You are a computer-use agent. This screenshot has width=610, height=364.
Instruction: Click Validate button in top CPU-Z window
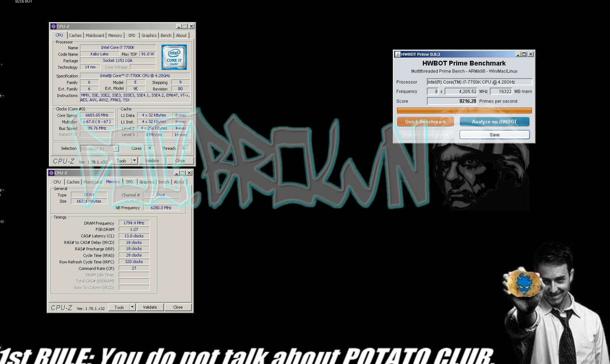pos(152,161)
